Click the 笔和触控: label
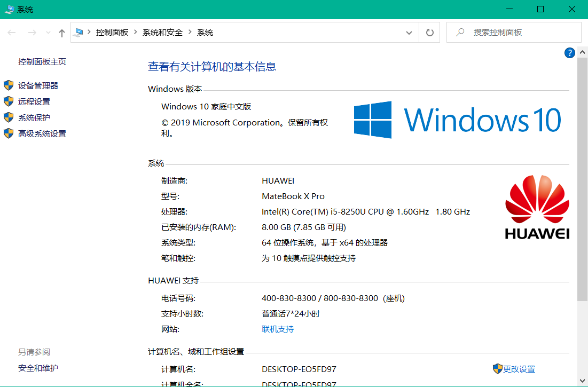 point(178,258)
